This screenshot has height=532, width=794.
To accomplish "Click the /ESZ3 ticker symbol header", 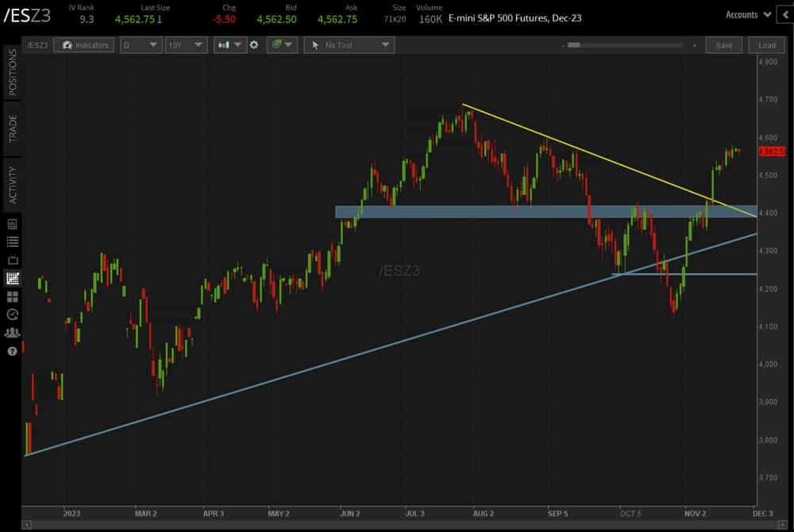I will point(27,16).
